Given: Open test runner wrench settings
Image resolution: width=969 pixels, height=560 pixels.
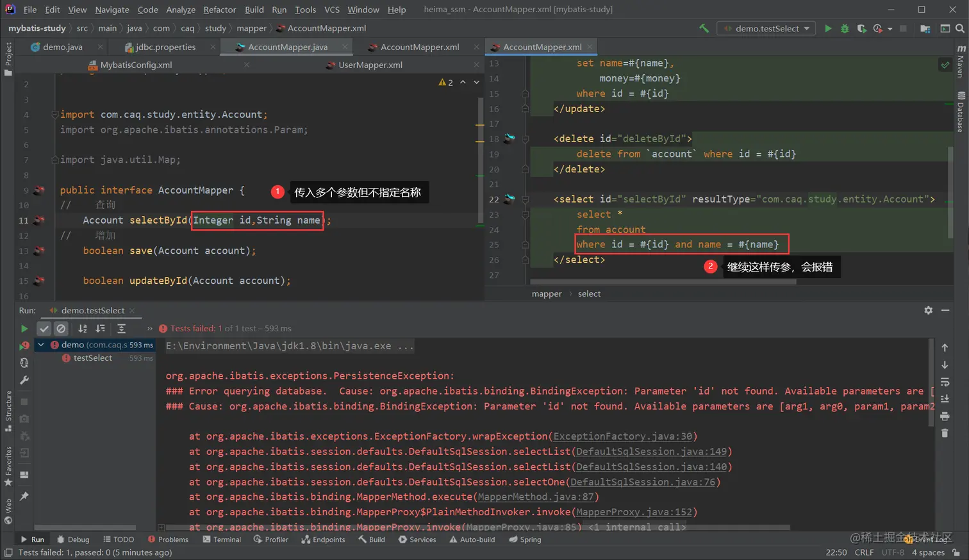Looking at the screenshot, I should 24,380.
